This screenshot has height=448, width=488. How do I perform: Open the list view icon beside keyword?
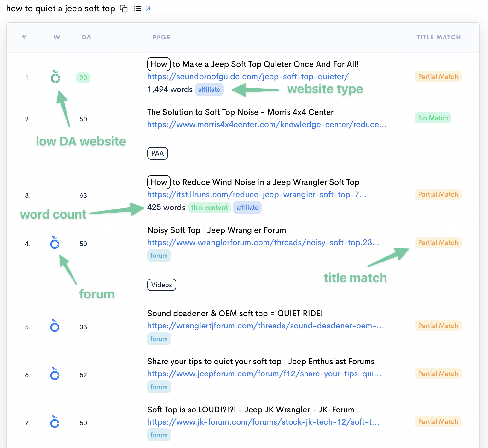click(138, 9)
